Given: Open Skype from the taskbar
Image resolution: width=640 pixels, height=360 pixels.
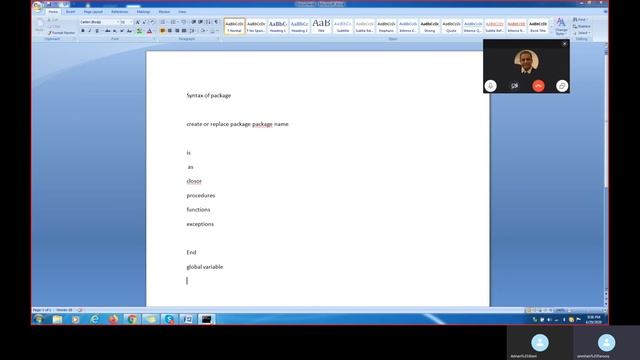Looking at the screenshot, I should 169,319.
